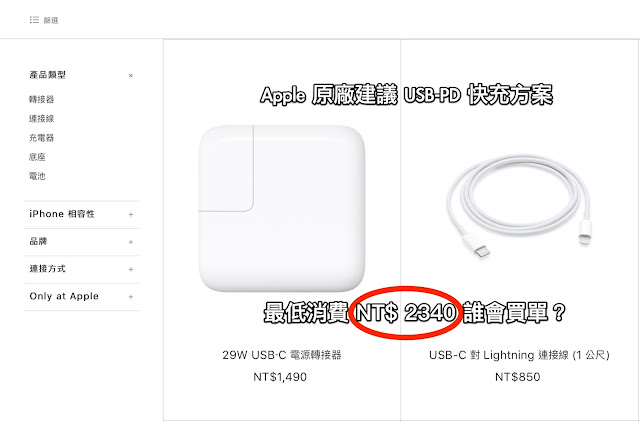Select 轉接器 product type

[41, 99]
